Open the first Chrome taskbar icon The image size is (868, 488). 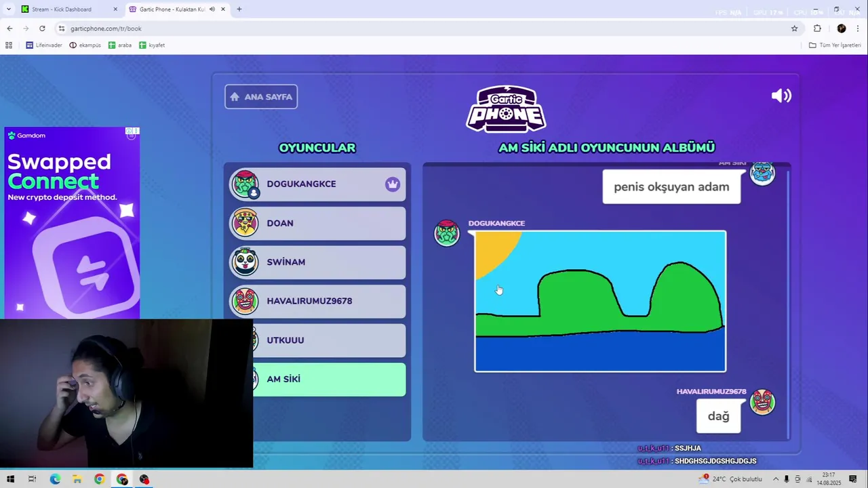(100, 479)
